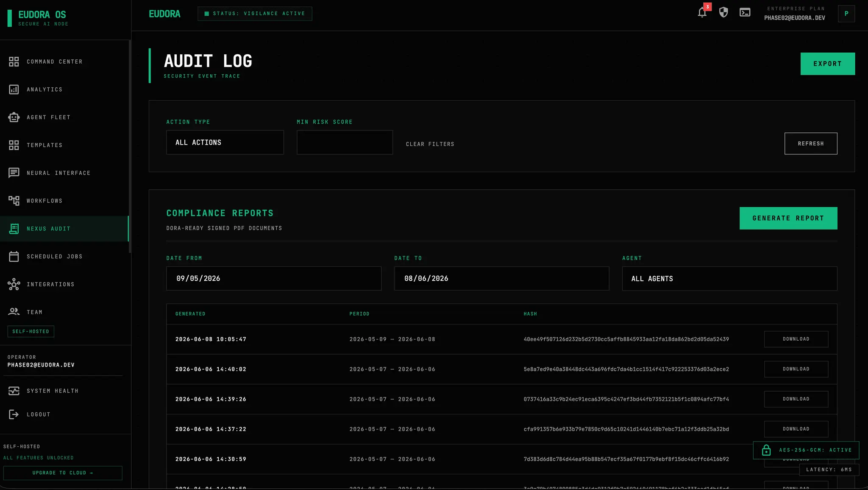
Task: Click the Date To field
Action: [501, 279]
